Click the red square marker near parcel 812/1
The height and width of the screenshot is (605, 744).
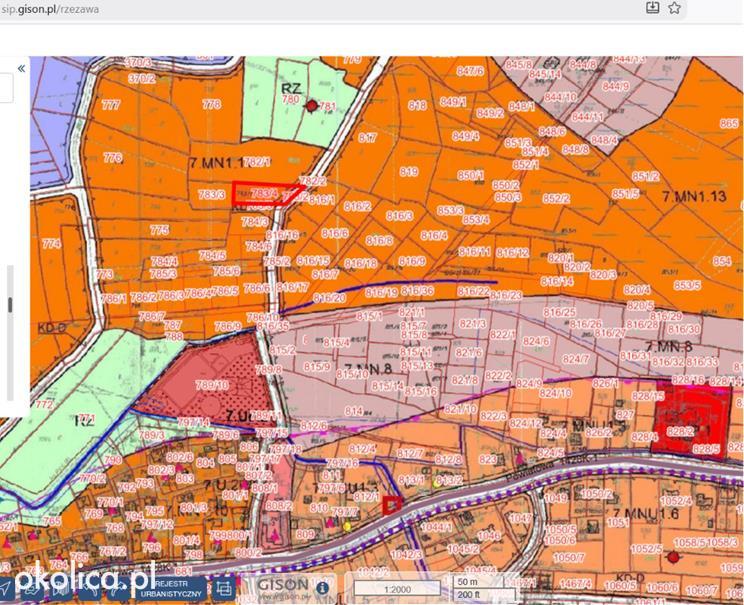[392, 505]
